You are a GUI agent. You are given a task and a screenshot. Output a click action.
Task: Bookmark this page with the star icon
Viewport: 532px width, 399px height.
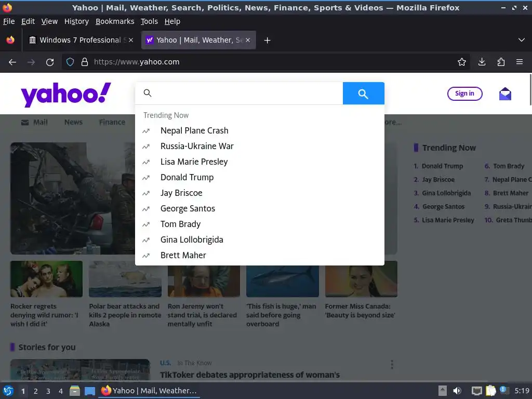tap(461, 62)
